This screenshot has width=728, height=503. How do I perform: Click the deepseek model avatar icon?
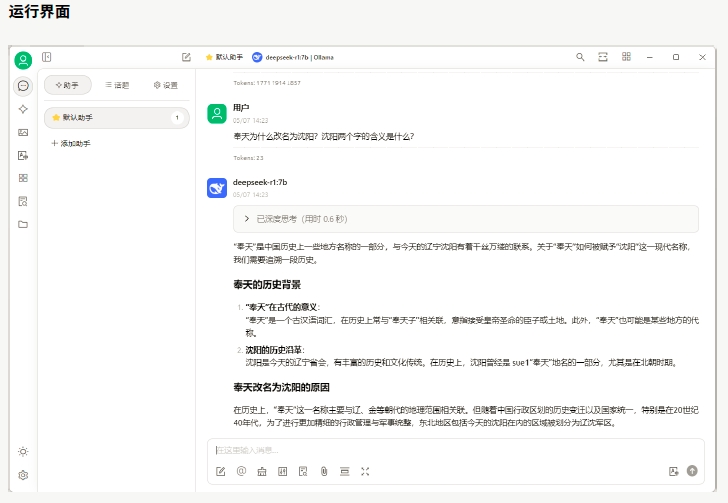[217, 188]
